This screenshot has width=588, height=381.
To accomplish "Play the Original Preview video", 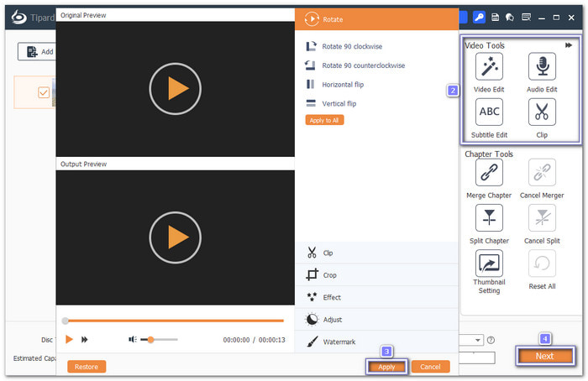I will click(175, 89).
